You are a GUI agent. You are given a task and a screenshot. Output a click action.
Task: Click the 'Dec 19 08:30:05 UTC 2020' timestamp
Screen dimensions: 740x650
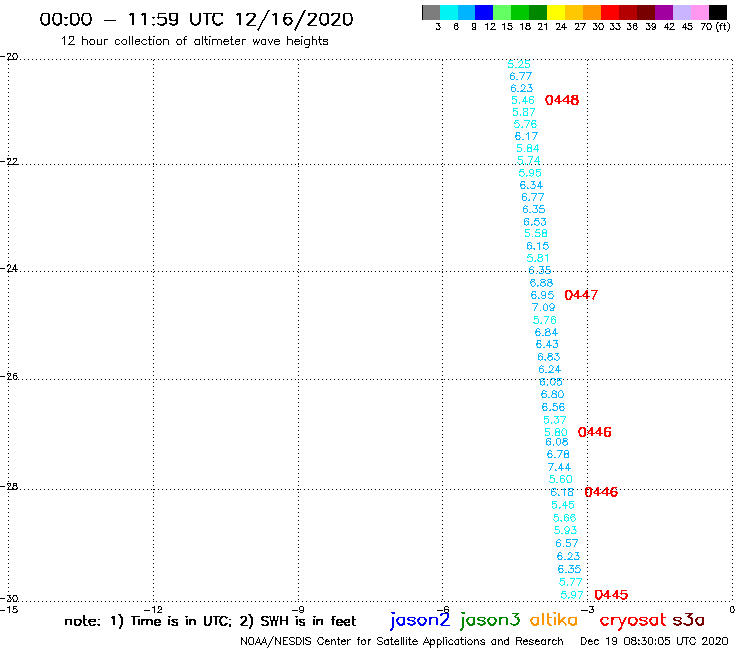(x=654, y=642)
